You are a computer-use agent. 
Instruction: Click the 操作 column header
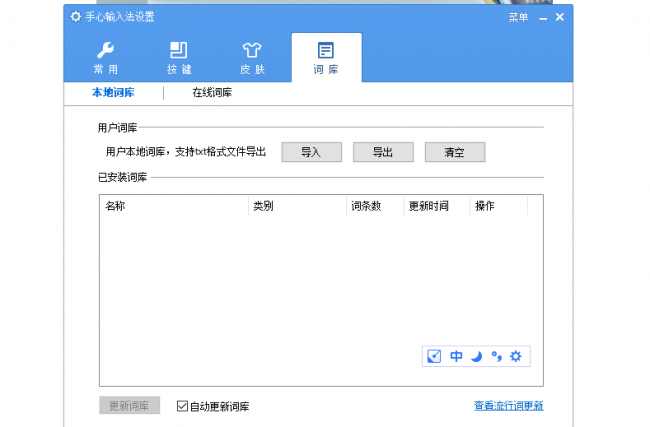[499, 206]
